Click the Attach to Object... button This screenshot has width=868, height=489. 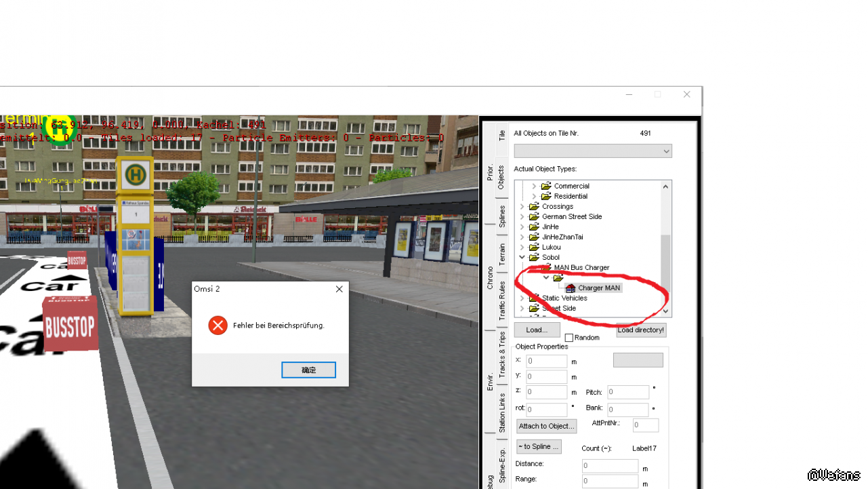[547, 426]
